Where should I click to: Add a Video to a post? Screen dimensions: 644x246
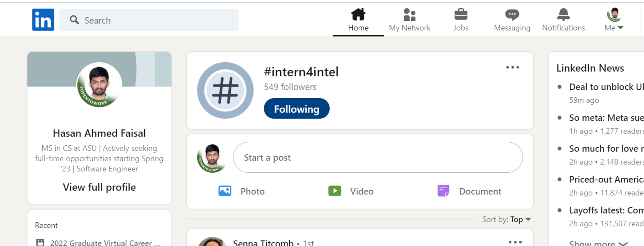point(351,191)
